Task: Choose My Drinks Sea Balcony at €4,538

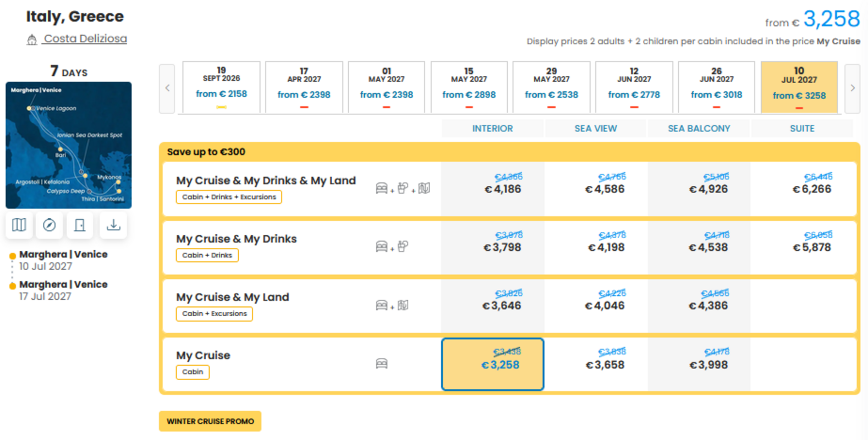Action: click(699, 247)
